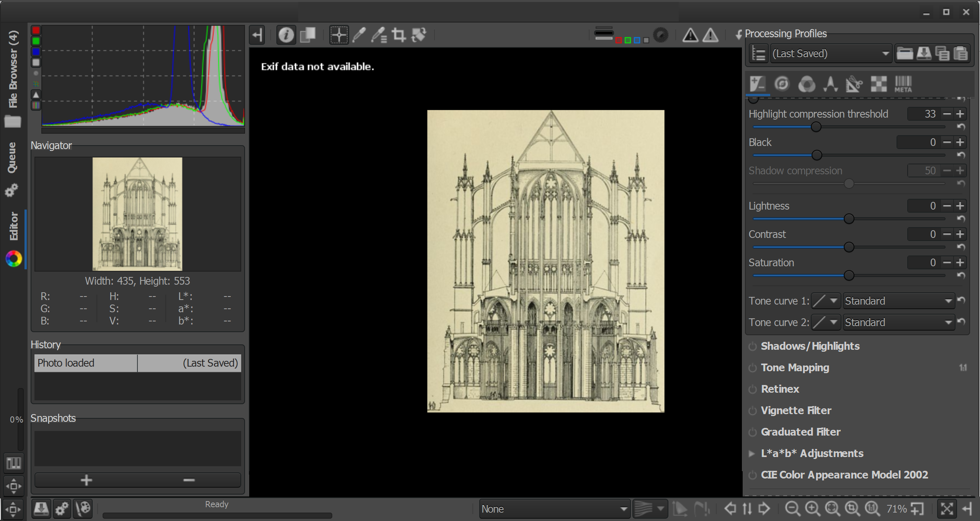
Task: Toggle before/after view icon
Action: pos(307,35)
